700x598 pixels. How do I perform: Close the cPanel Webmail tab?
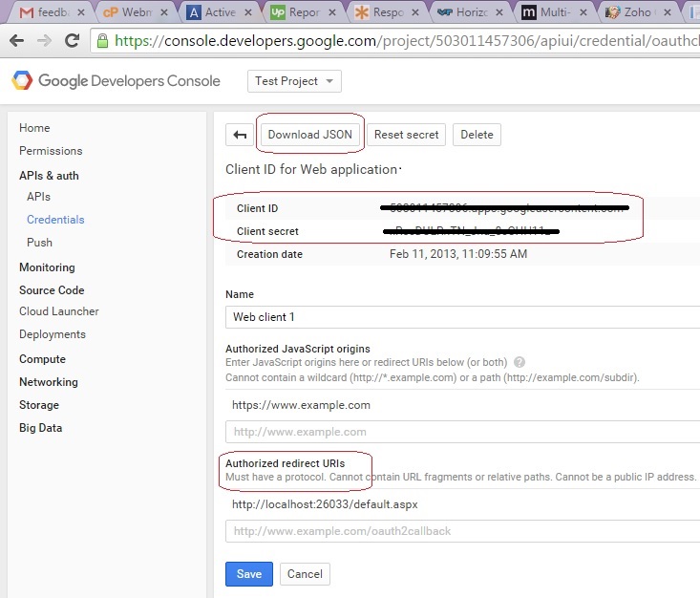(164, 12)
